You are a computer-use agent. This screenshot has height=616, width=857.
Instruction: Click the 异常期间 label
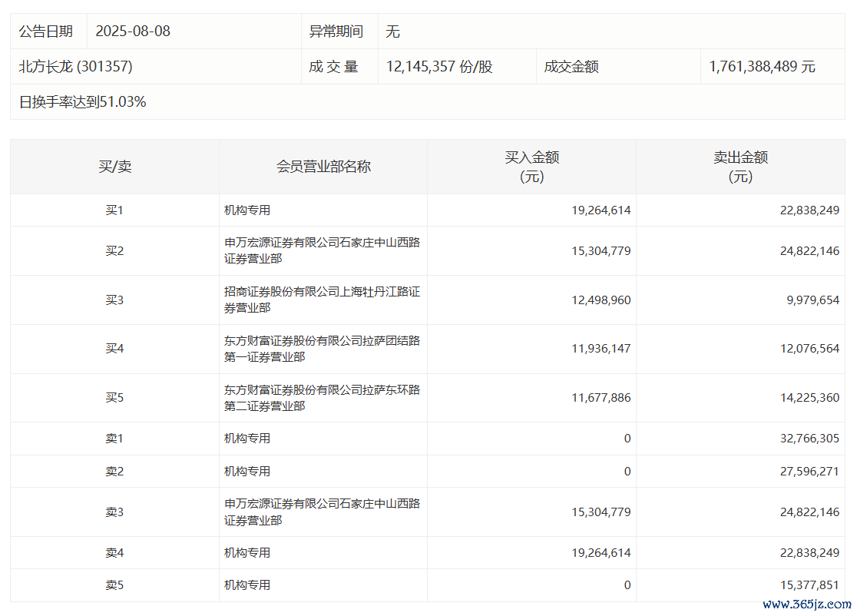[x=336, y=31]
